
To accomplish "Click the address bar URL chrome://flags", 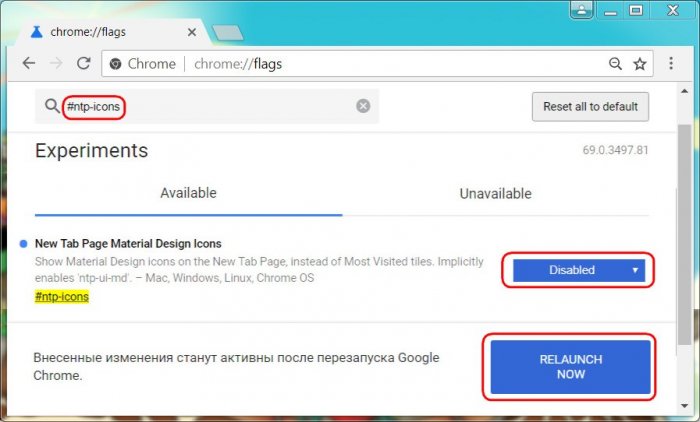I will (x=238, y=64).
